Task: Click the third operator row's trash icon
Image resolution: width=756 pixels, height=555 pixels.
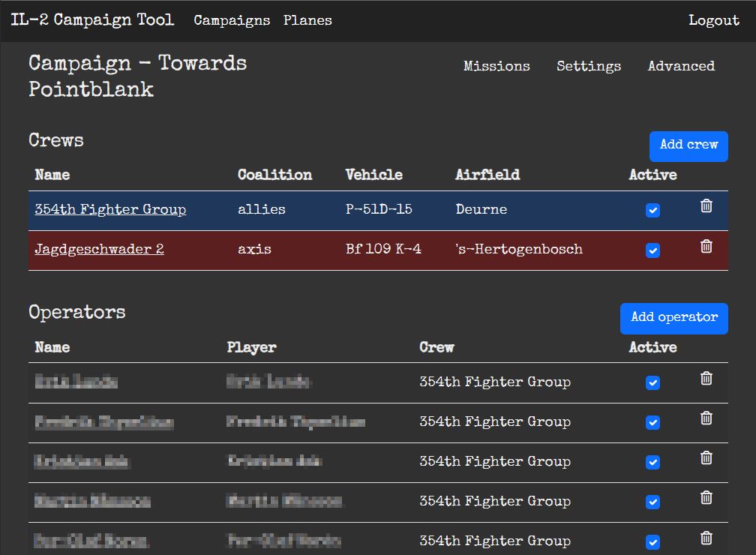Action: coord(706,458)
